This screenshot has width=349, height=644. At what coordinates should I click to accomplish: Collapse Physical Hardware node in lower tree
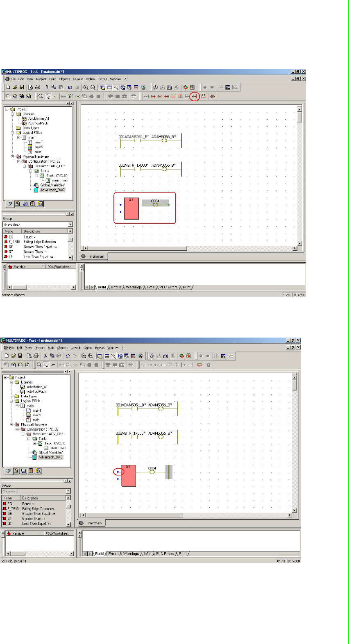click(x=11, y=424)
